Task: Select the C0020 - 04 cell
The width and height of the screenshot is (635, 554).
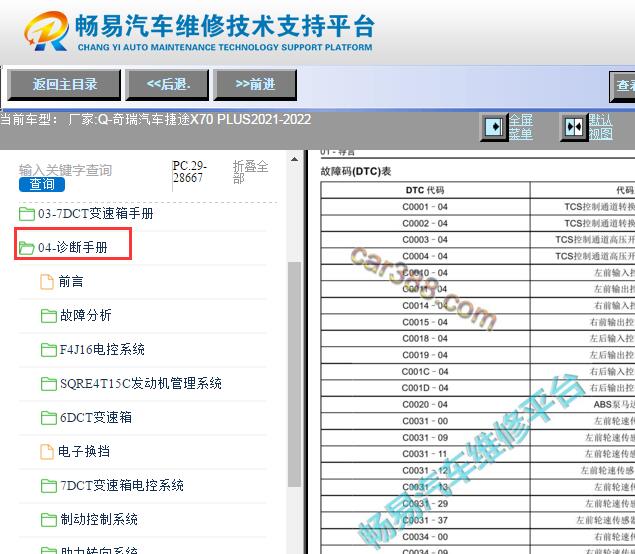Action: point(425,405)
